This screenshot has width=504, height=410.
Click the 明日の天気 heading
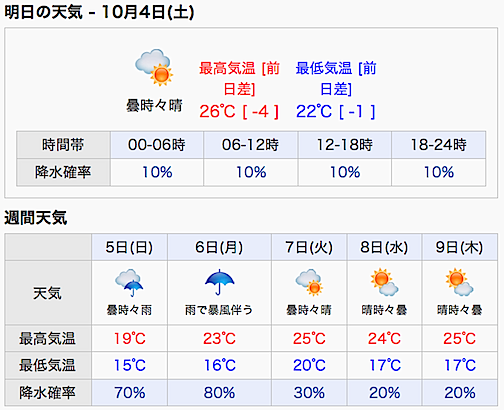click(x=43, y=13)
